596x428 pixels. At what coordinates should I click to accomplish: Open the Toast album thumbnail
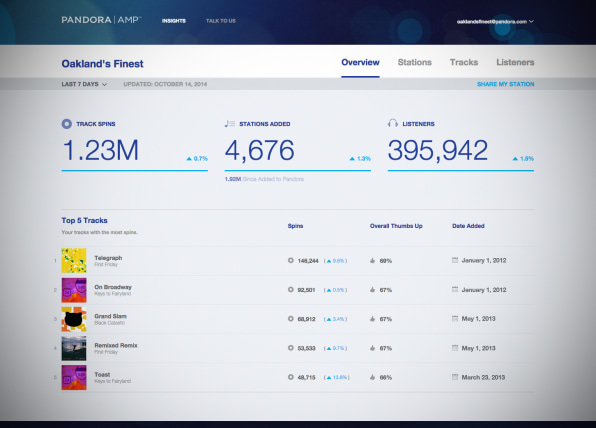pos(74,377)
